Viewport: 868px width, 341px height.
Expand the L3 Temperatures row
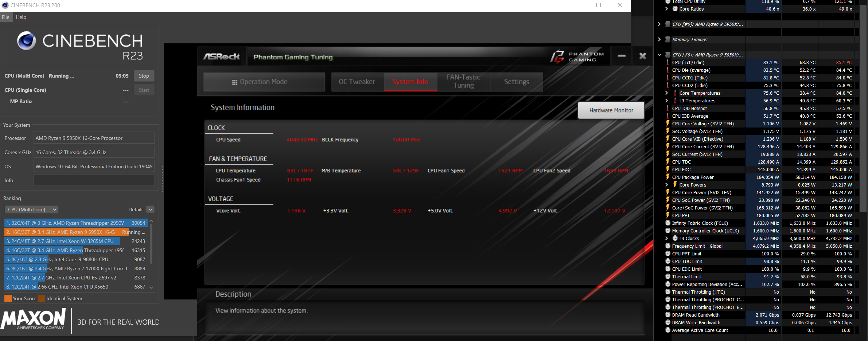click(666, 101)
